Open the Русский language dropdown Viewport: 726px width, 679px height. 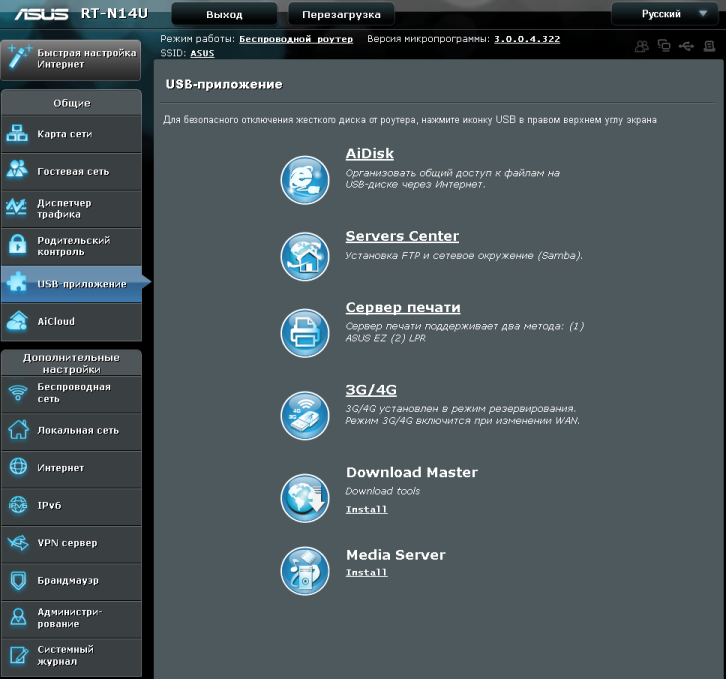[667, 14]
